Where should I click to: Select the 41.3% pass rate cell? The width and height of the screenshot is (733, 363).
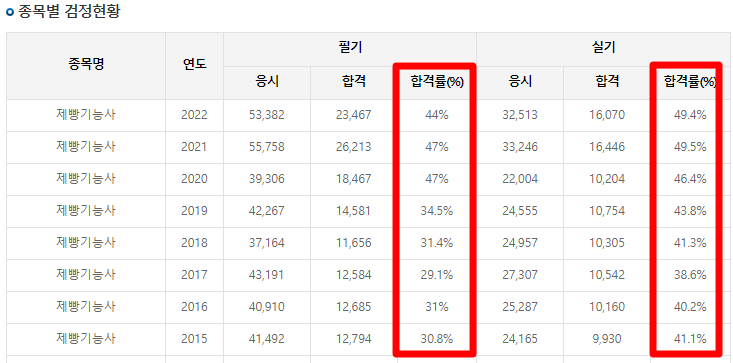point(691,243)
